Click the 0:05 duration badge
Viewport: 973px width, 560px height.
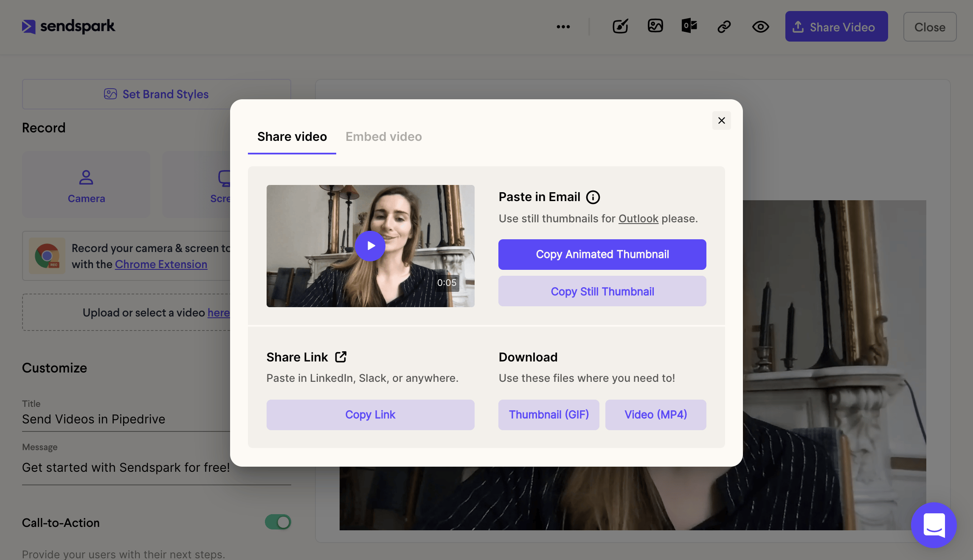(x=447, y=283)
